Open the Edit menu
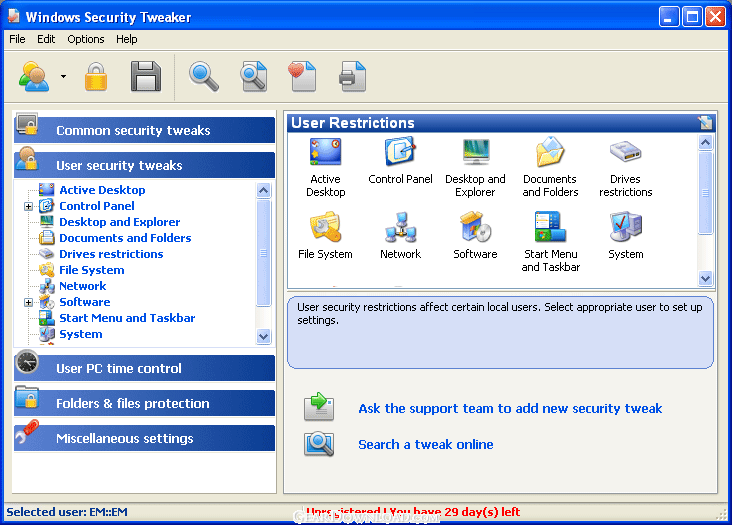732x525 pixels. click(x=46, y=39)
